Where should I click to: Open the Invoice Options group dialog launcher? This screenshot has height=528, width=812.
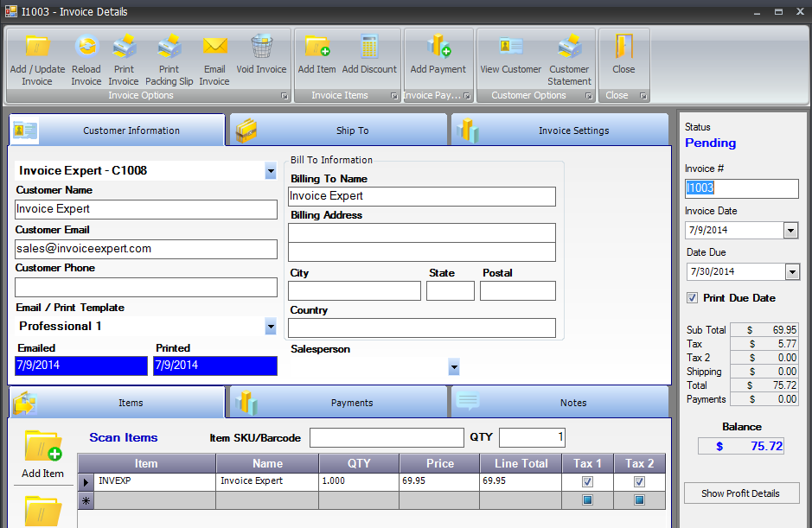285,96
